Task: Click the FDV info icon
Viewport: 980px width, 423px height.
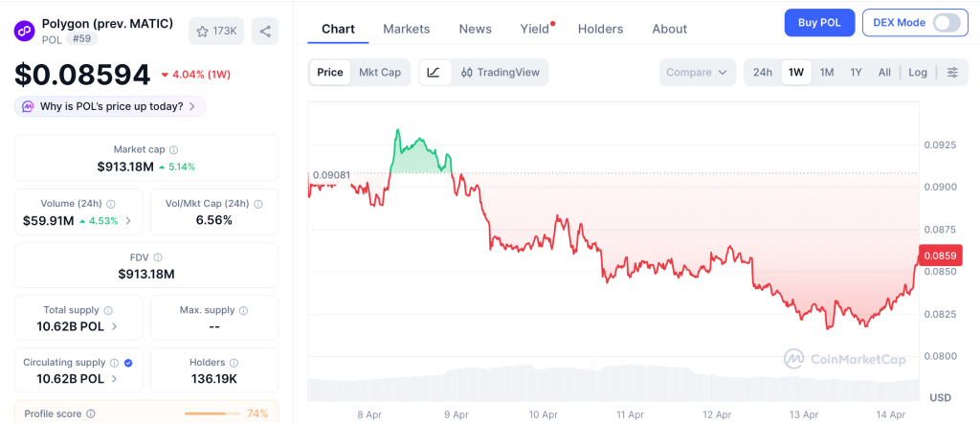Action: click(158, 257)
